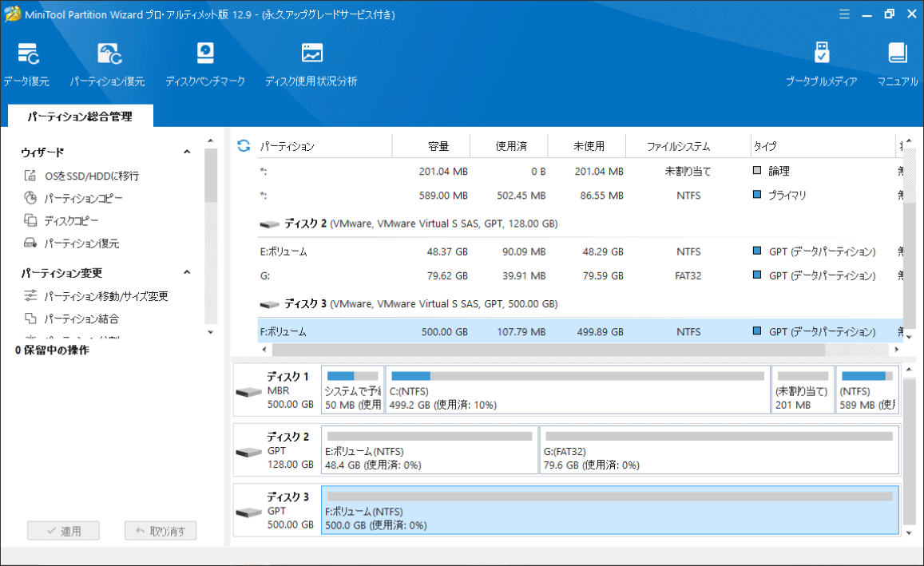Click the refresh icon beside パーティション header
This screenshot has height=566, width=924.
point(244,145)
